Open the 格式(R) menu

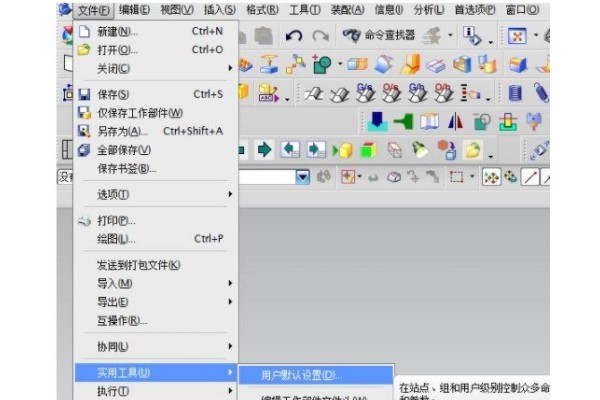click(x=262, y=10)
